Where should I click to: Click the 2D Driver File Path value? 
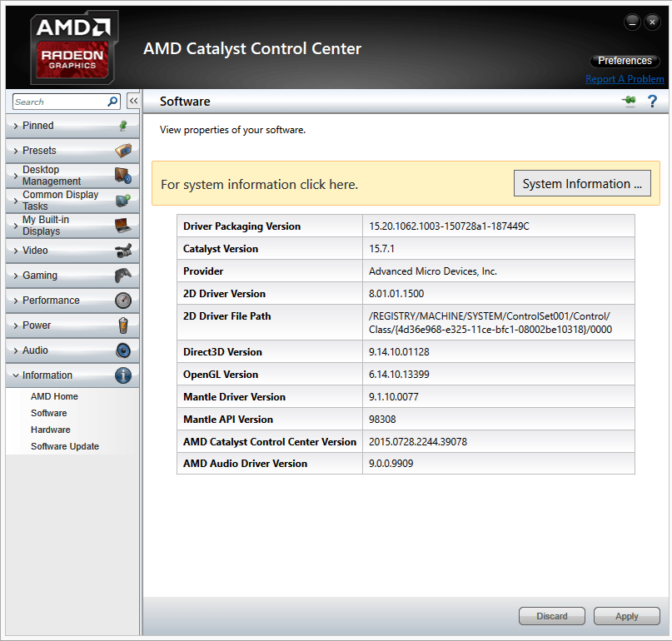click(490, 323)
